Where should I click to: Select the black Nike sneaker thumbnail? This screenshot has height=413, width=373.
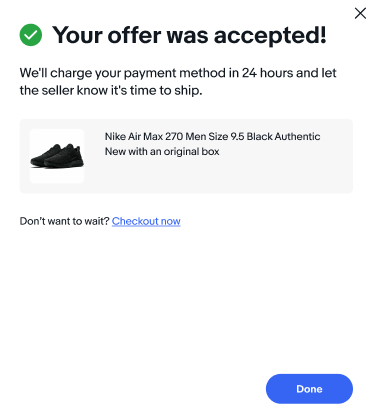pos(57,156)
